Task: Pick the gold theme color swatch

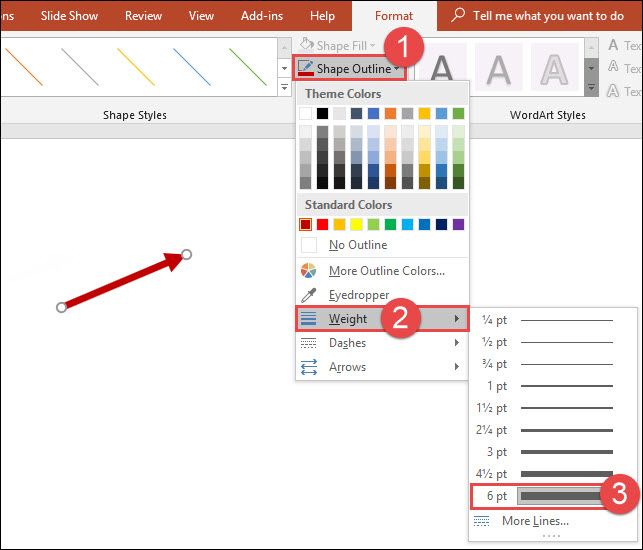Action: [x=424, y=113]
